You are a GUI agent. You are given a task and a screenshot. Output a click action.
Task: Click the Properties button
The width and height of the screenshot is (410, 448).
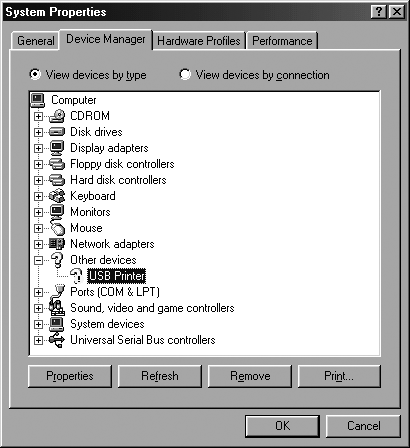tap(70, 376)
